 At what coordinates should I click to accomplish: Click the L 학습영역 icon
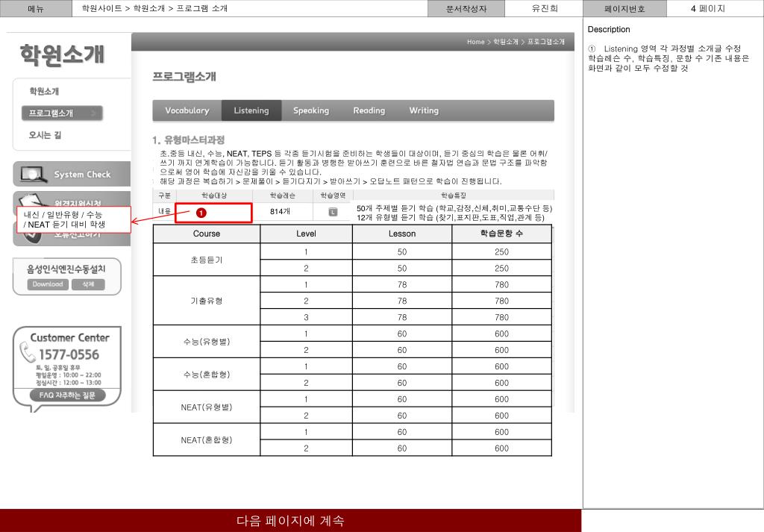coord(333,211)
